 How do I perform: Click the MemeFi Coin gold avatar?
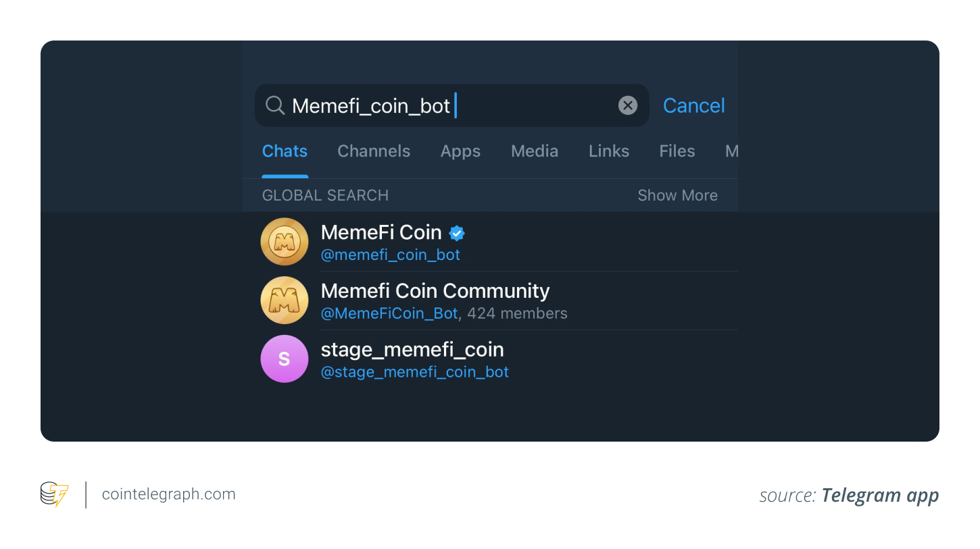pyautogui.click(x=285, y=242)
